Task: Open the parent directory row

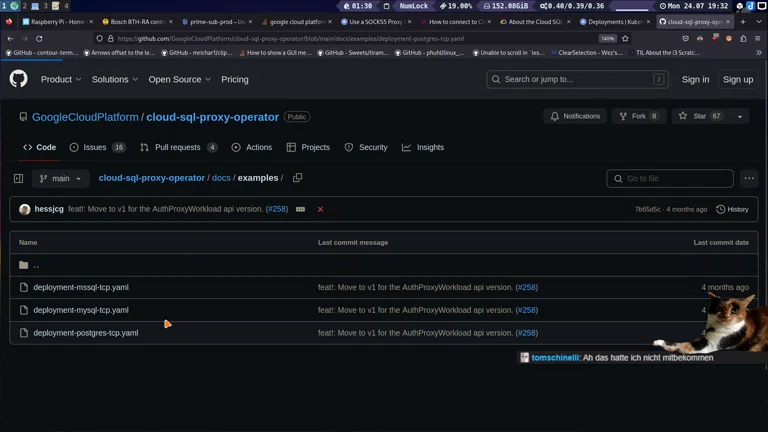Action: (36, 265)
